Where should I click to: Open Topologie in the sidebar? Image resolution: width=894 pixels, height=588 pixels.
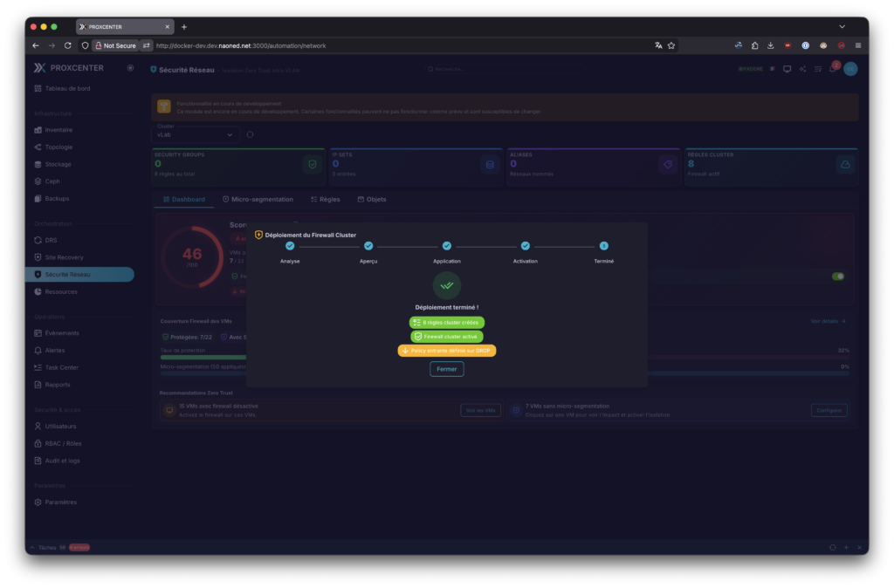click(x=58, y=147)
